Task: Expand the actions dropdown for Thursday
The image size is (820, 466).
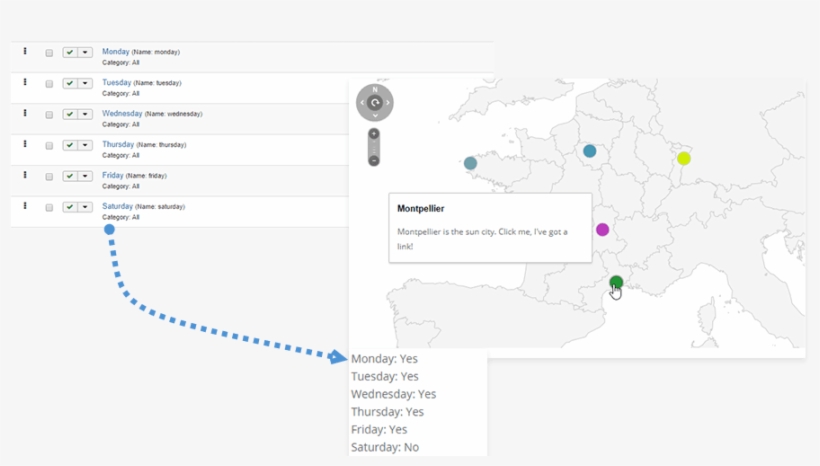Action: (85, 146)
